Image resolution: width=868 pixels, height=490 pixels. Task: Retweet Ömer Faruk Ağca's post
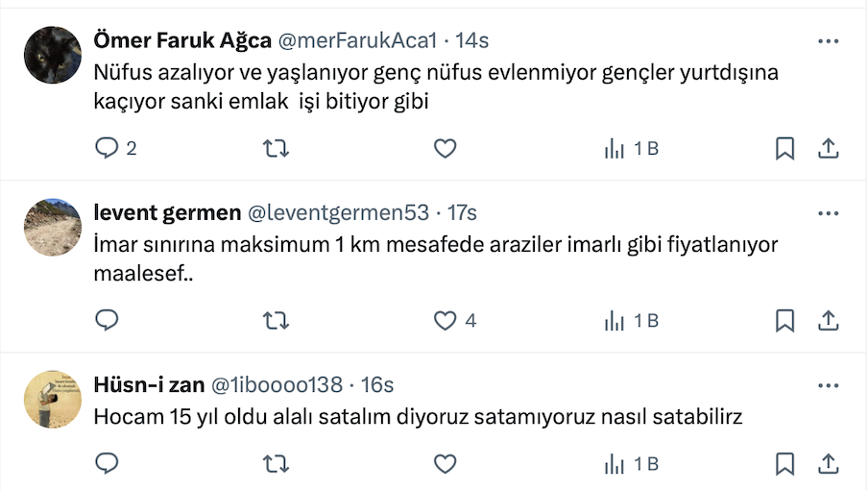[276, 149]
